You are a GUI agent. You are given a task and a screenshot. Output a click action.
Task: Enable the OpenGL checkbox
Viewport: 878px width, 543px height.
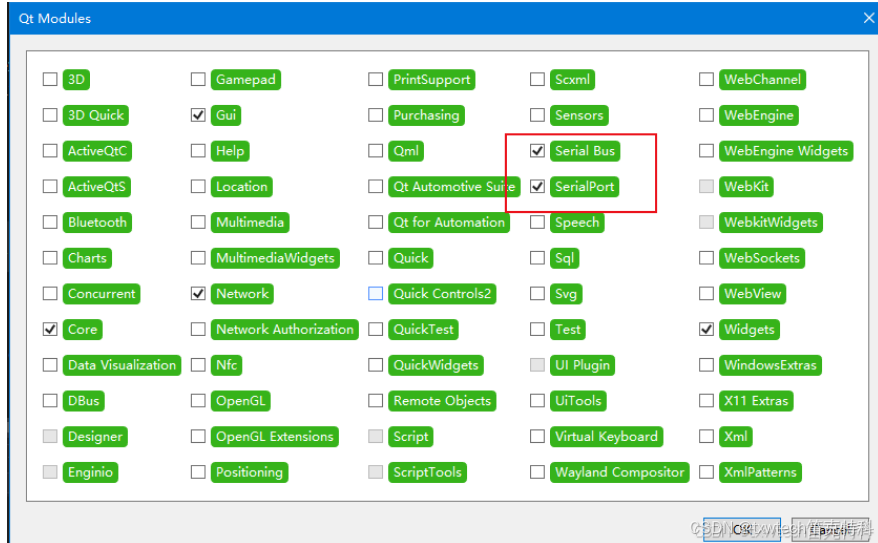point(198,401)
